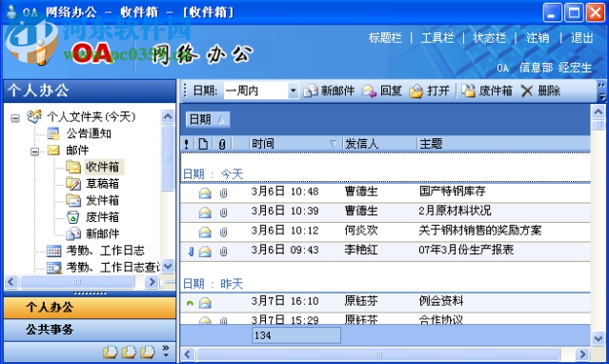This screenshot has width=609, height=364.
Task: Open mail titled 例会资料
Action: pos(441,301)
